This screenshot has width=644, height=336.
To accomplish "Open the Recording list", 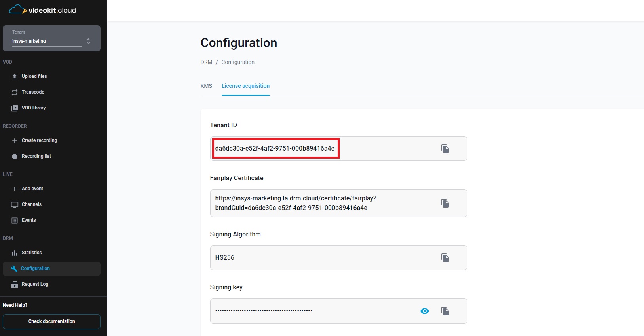I will (x=36, y=156).
